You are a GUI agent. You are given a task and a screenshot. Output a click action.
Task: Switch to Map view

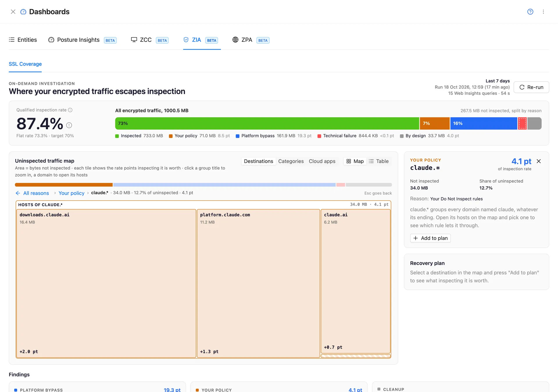355,161
